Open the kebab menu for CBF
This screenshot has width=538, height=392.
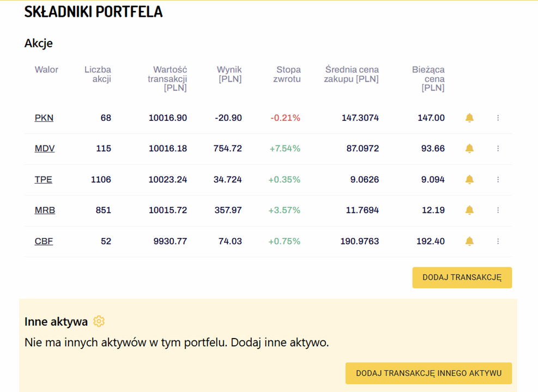coord(498,241)
